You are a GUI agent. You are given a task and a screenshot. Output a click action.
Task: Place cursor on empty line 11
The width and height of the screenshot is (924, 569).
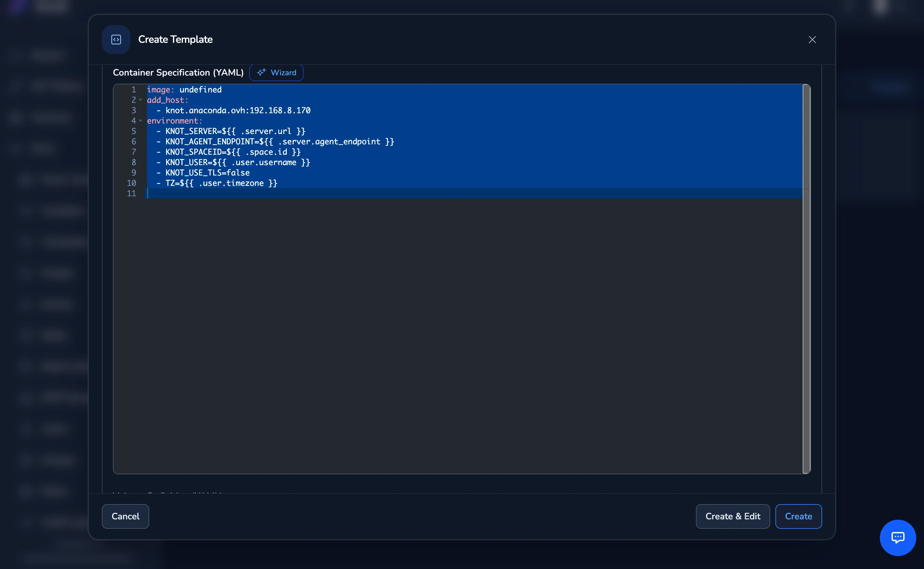click(x=474, y=193)
